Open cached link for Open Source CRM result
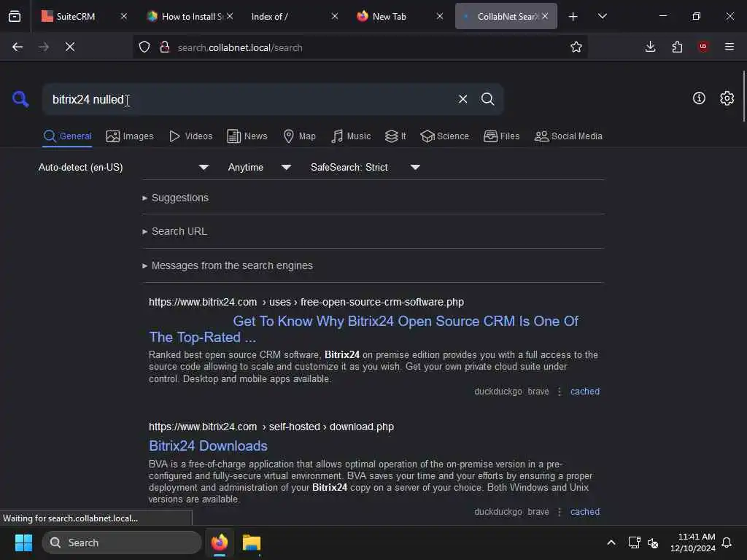This screenshot has height=560, width=747. (585, 392)
